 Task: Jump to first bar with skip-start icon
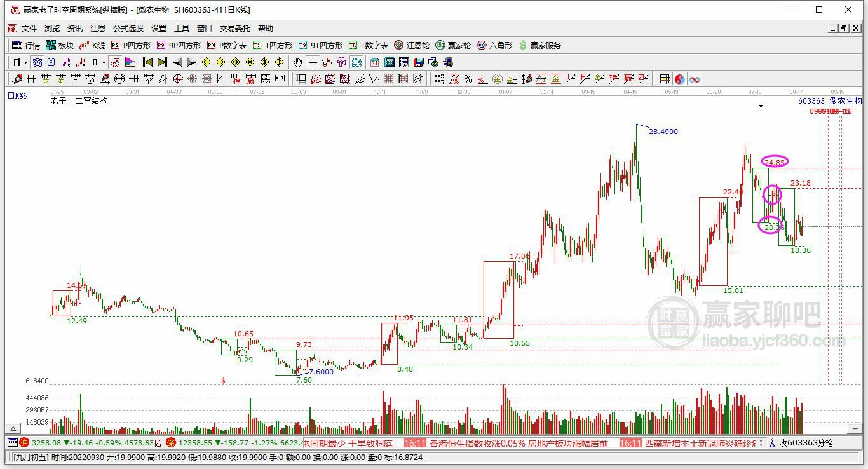click(147, 62)
